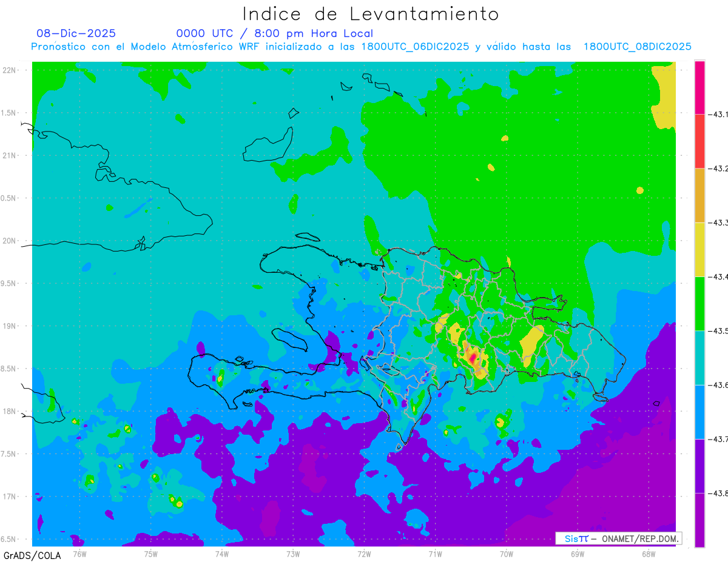Click the -43.6 color bar value
Viewport: 728px width, 562px height.
[718, 385]
